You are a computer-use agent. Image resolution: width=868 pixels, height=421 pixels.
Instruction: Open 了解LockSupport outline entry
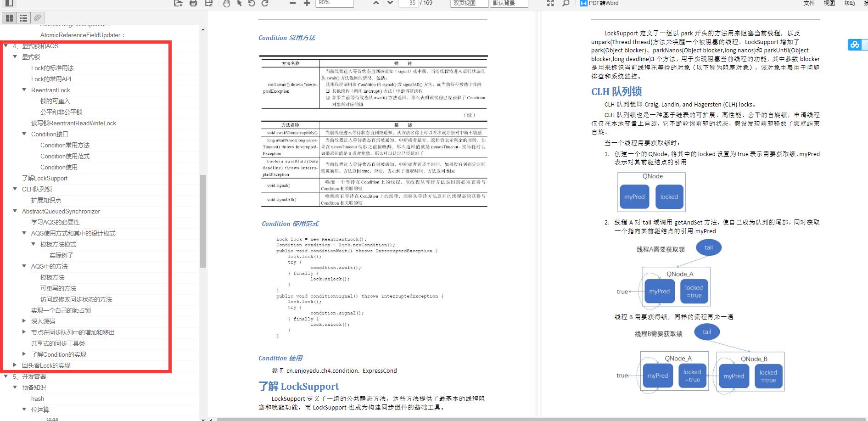(45, 178)
